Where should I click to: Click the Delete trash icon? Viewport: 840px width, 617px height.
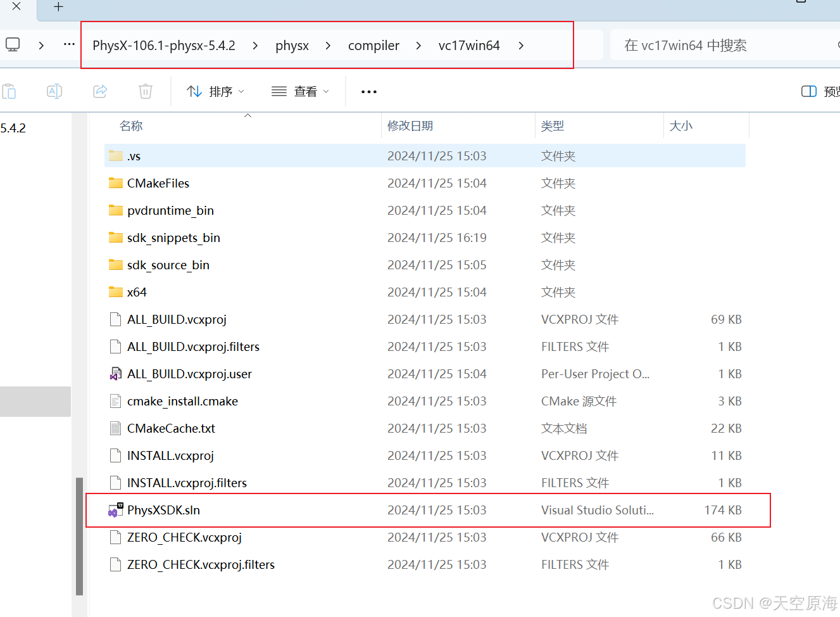[x=146, y=91]
